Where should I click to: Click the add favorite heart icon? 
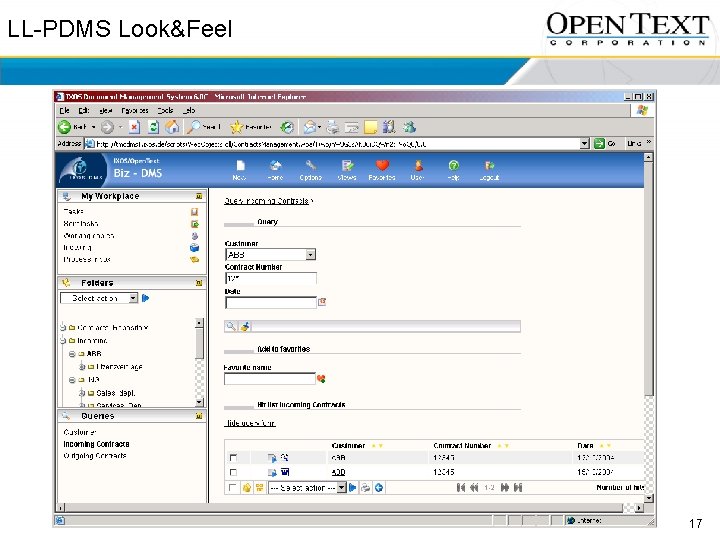(x=321, y=379)
